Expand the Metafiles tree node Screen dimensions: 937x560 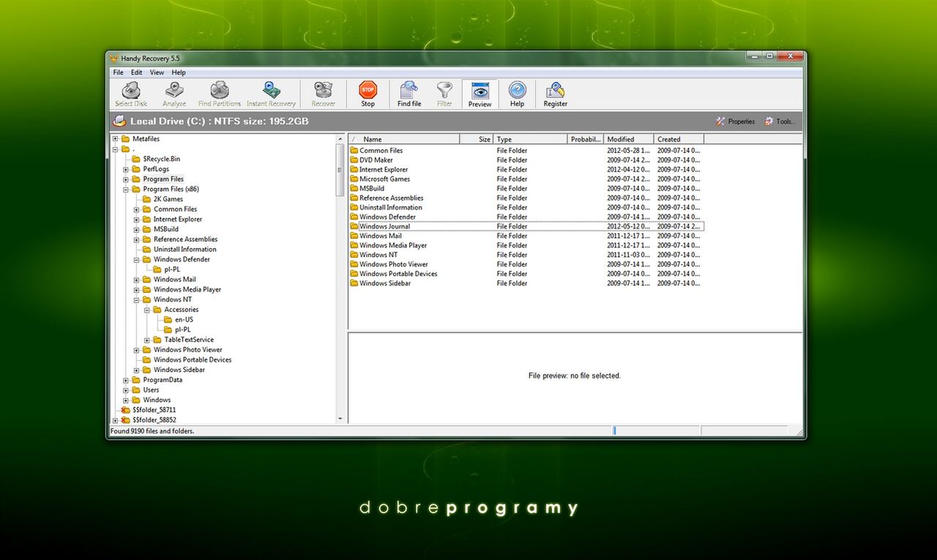click(x=116, y=139)
